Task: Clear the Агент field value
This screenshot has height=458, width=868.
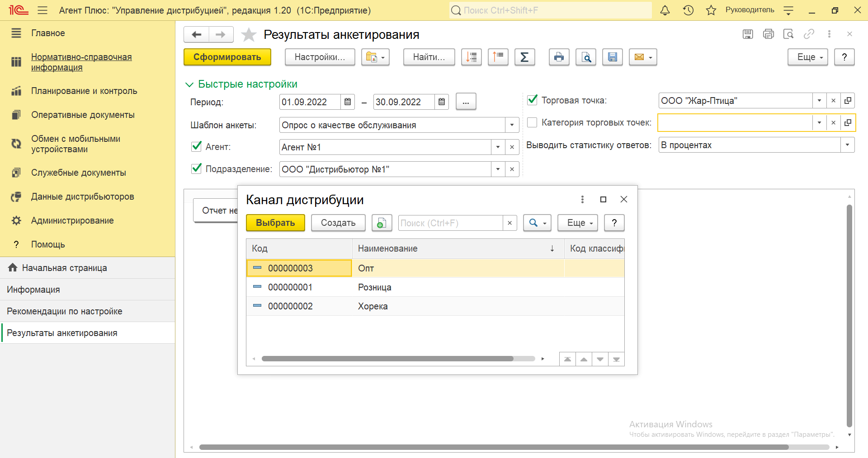Action: 512,147
